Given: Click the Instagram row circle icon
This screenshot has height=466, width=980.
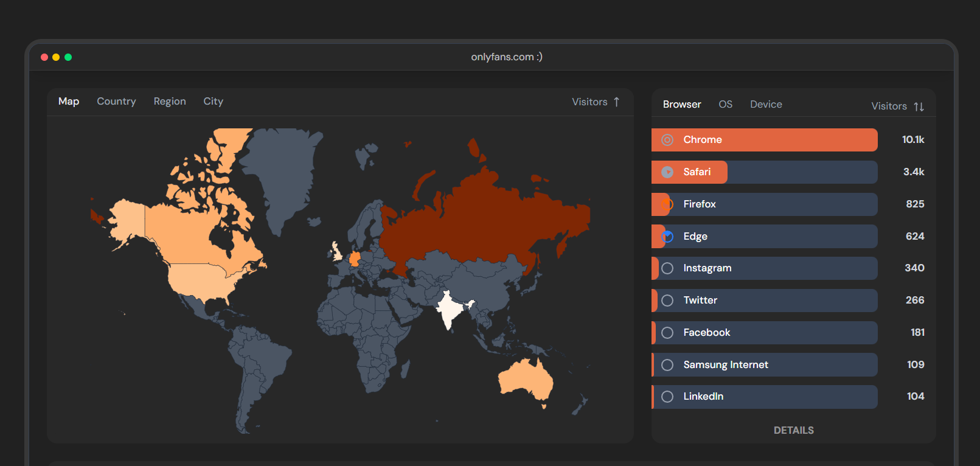Looking at the screenshot, I should pyautogui.click(x=667, y=268).
